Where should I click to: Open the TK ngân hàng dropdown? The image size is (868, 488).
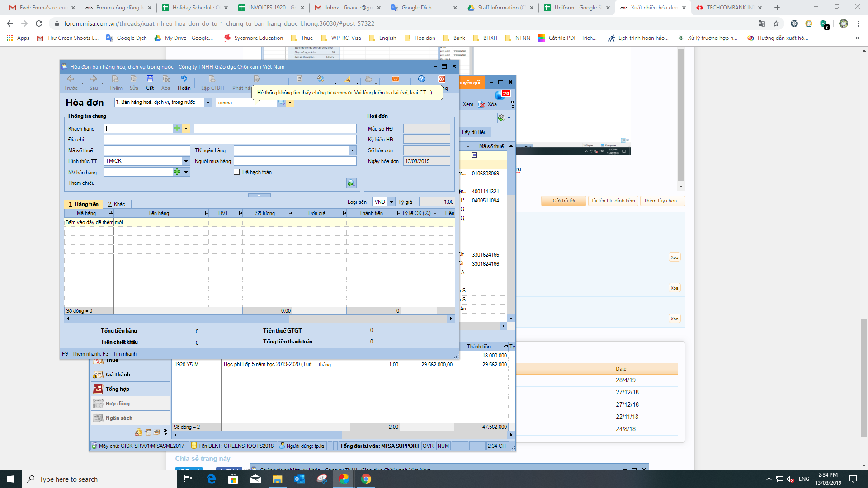pos(352,150)
